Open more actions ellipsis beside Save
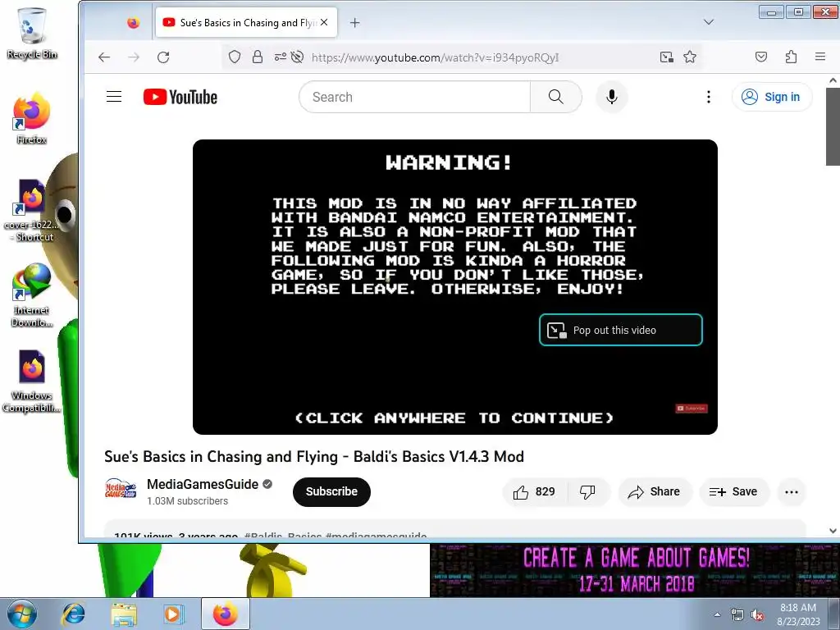Screen dimensions: 840x630 (x=792, y=492)
